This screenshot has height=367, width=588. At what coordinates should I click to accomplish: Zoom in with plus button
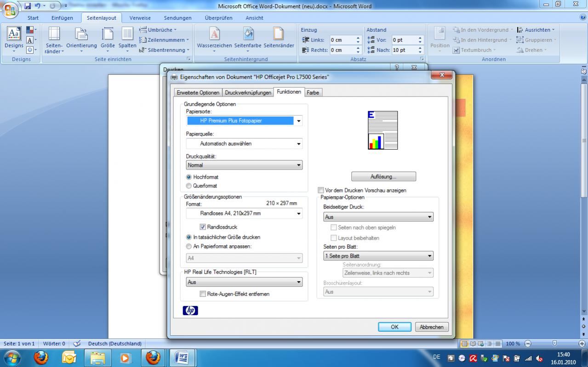pyautogui.click(x=582, y=344)
